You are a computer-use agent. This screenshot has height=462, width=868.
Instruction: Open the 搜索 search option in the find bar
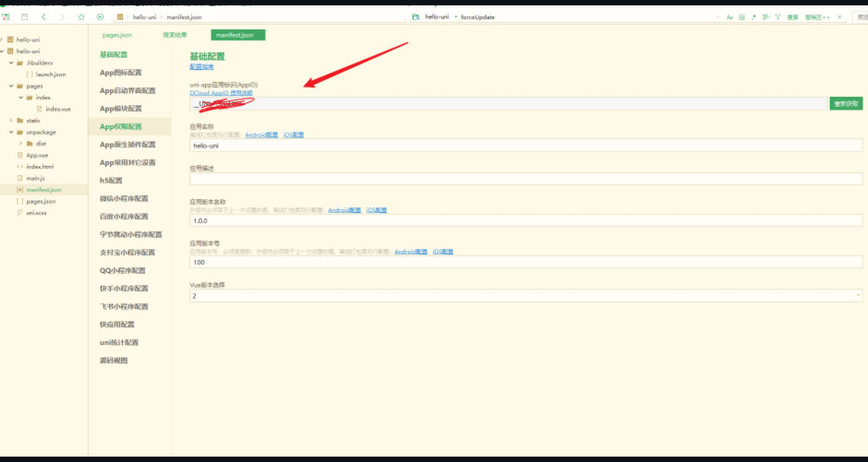pyautogui.click(x=793, y=16)
